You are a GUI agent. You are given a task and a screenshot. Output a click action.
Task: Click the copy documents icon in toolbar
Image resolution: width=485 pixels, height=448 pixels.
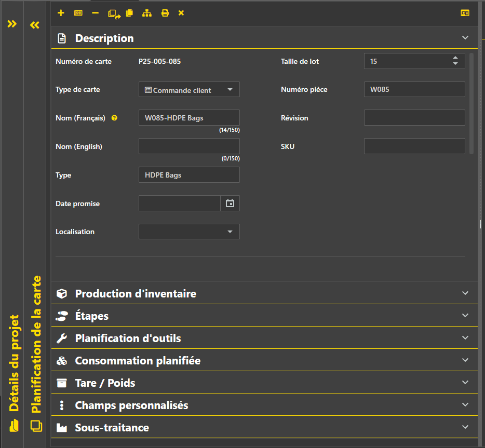[129, 13]
